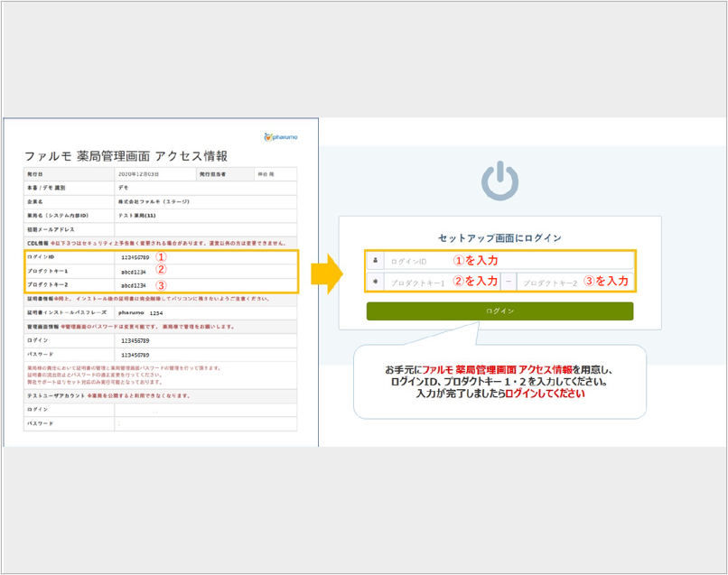Click the document title ファルモ 薬局管理画面 アクセス情報
Image resolution: width=728 pixels, height=575 pixels.
(x=126, y=156)
